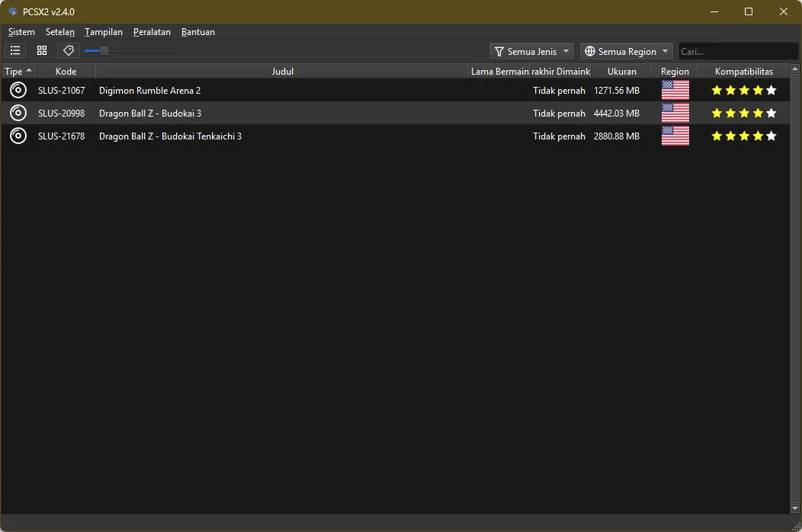Open the Semua Jenis filter dropdown
The width and height of the screenshot is (802, 532).
pos(532,52)
